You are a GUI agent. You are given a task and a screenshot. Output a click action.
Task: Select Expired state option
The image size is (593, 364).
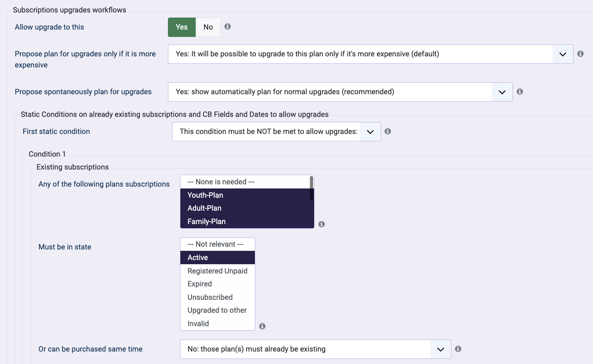(217, 284)
